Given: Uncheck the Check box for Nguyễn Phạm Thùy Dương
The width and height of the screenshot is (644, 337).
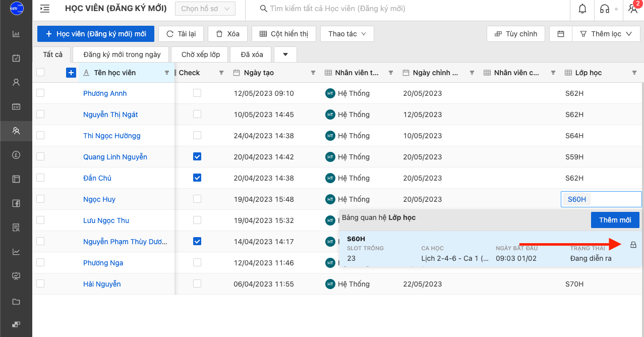Looking at the screenshot, I should point(197,241).
